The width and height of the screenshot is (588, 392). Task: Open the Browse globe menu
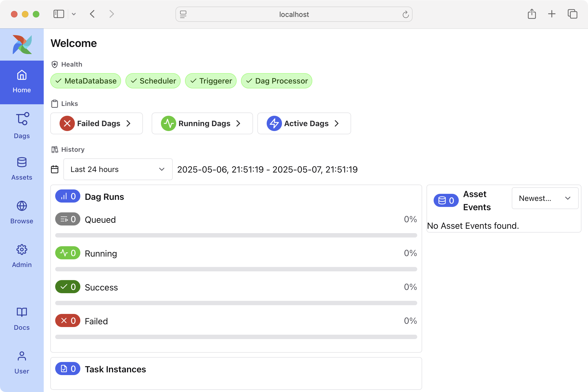click(22, 212)
